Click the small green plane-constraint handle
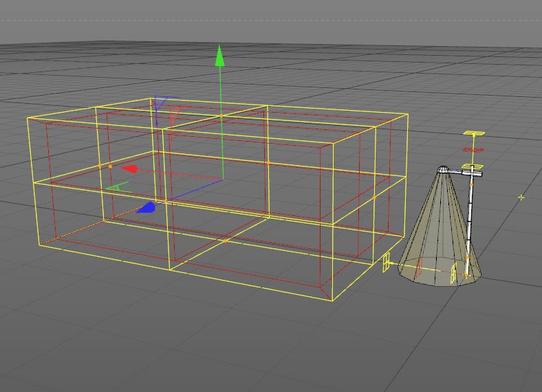Viewport: 542px width, 392px height. tap(118, 186)
